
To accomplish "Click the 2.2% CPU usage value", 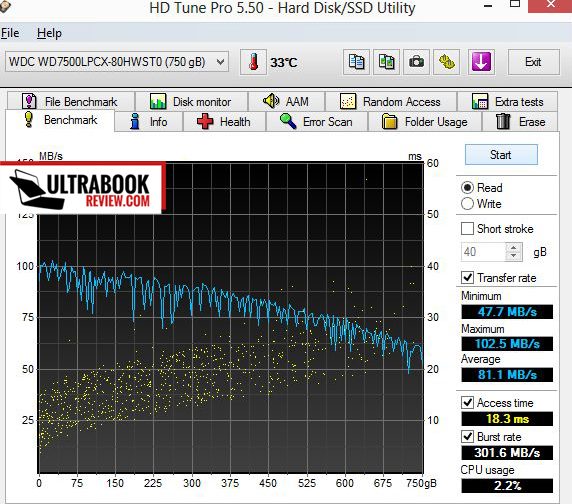I will click(507, 485).
